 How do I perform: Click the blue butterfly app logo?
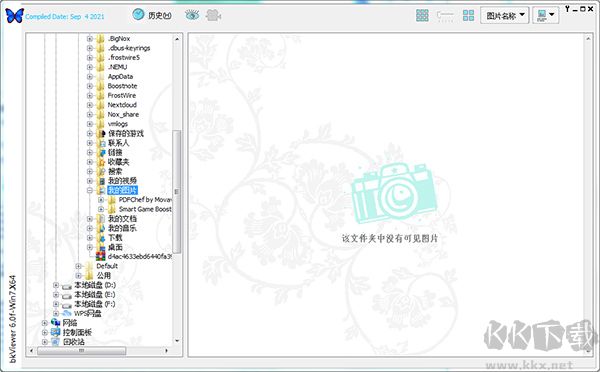pyautogui.click(x=15, y=16)
